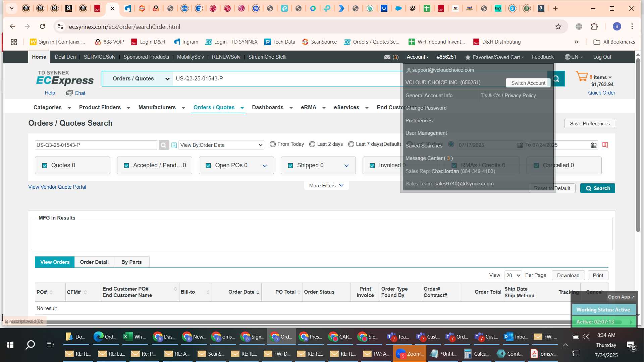Open the Chrome apps grid icon

click(14, 42)
